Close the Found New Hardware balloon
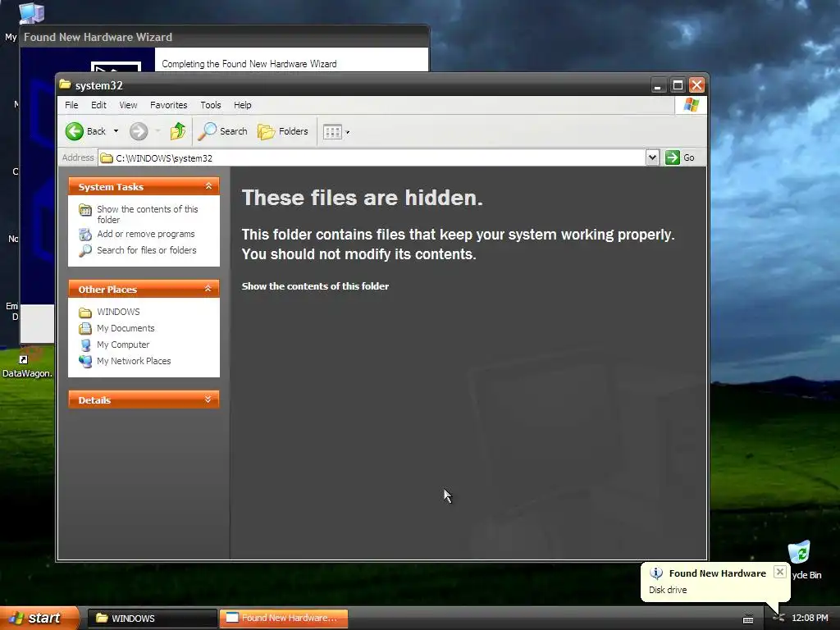The width and height of the screenshot is (840, 630). coord(780,572)
